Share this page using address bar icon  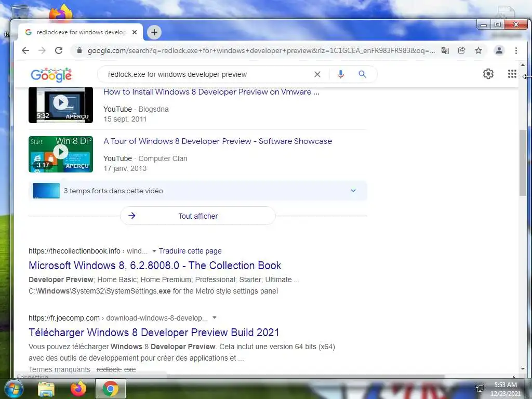point(461,50)
